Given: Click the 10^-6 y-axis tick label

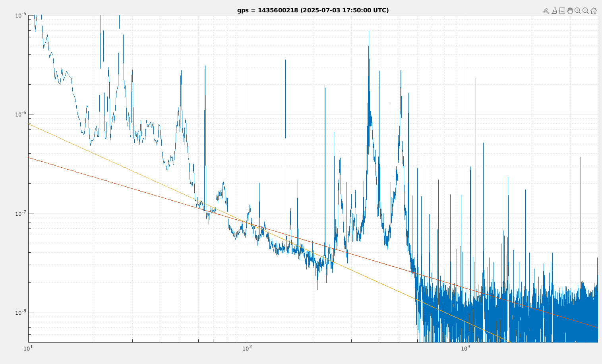Looking at the screenshot, I should [x=20, y=114].
